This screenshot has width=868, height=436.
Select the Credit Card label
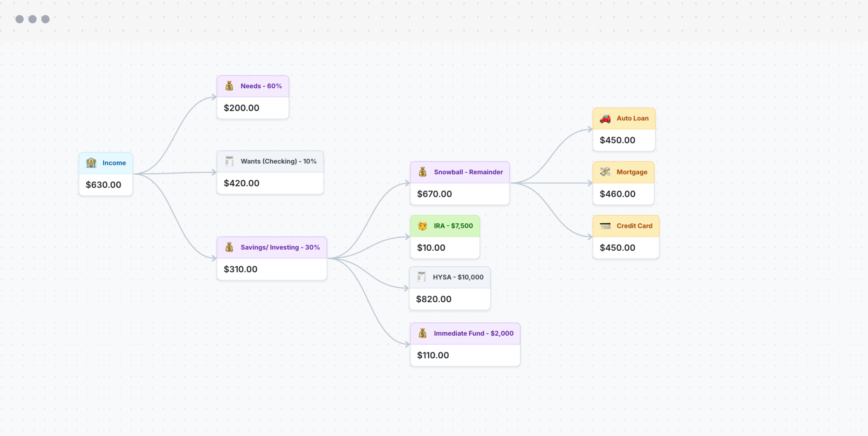634,226
